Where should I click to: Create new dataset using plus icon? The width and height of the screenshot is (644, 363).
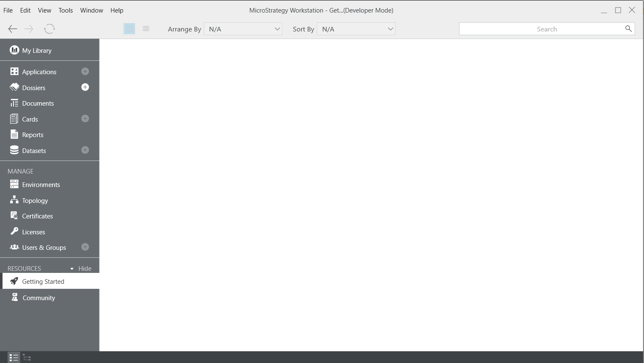click(x=85, y=150)
